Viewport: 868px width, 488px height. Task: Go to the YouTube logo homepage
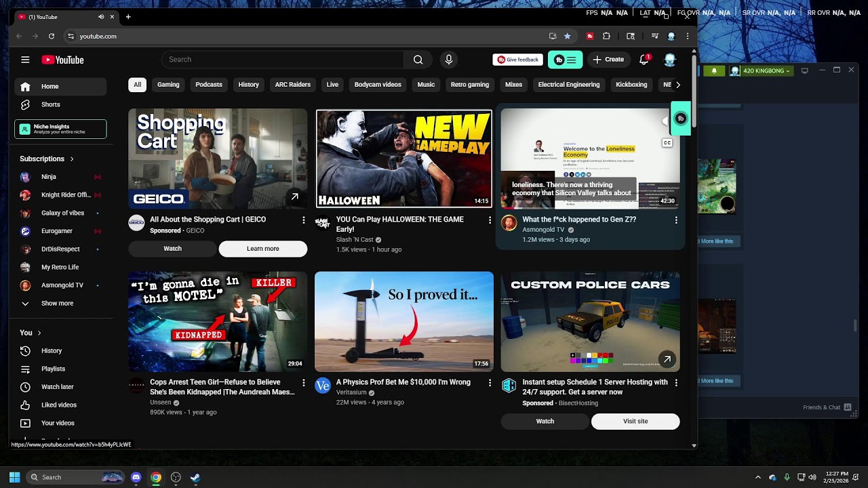62,60
